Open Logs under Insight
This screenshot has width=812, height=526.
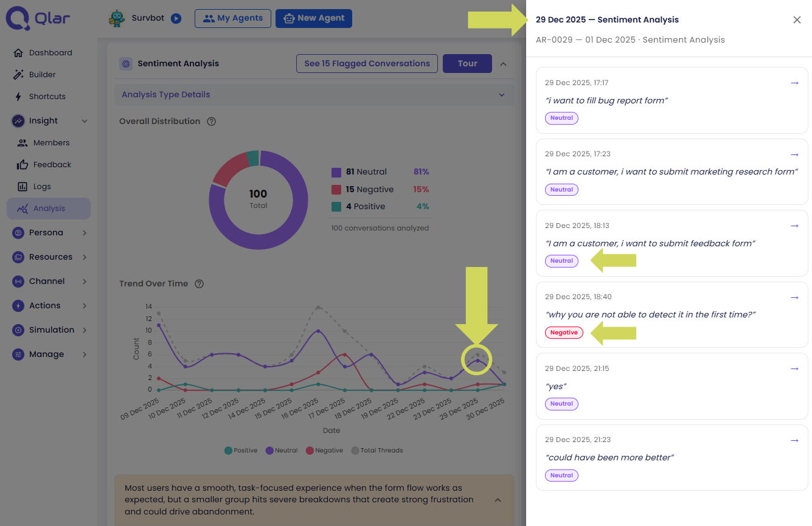(x=42, y=187)
